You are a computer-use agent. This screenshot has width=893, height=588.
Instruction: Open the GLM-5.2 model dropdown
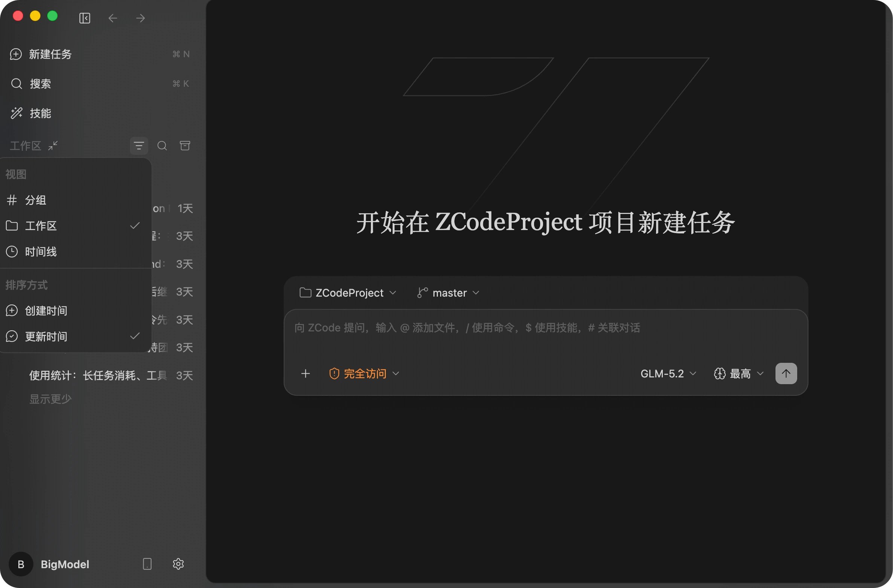668,374
